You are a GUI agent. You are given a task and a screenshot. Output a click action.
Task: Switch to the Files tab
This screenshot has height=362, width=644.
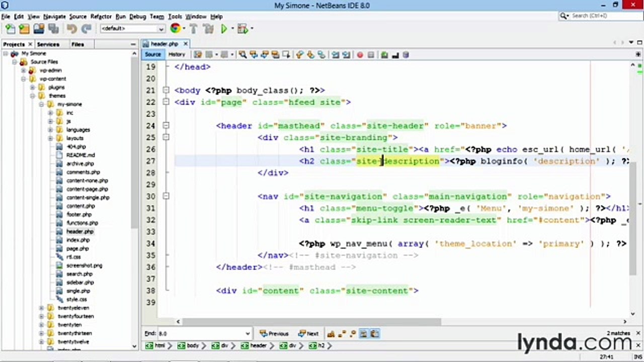point(77,44)
